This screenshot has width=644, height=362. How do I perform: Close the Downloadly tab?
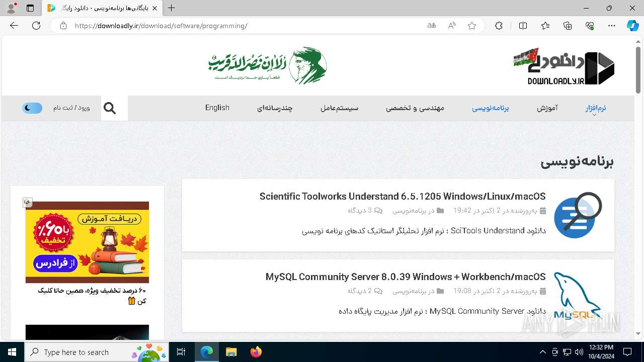154,8
